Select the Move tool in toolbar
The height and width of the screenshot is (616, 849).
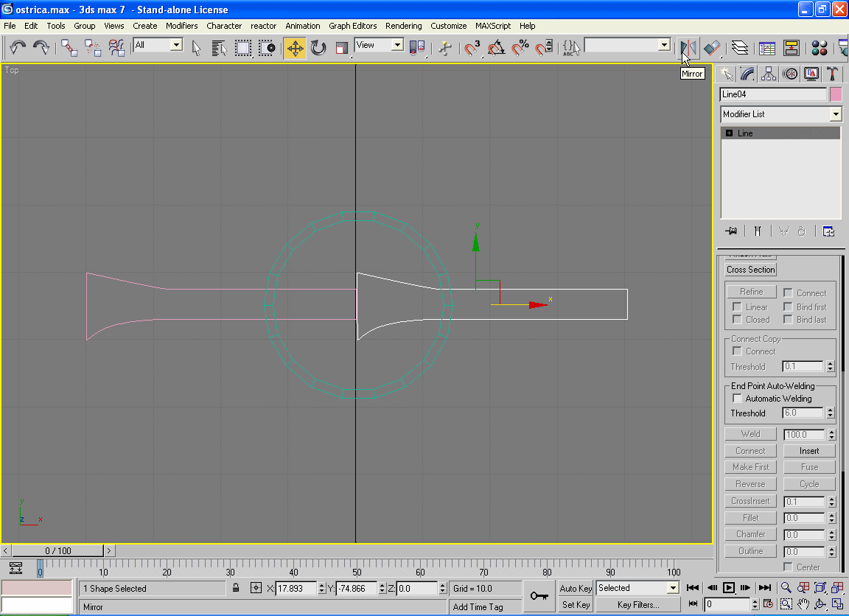click(295, 48)
